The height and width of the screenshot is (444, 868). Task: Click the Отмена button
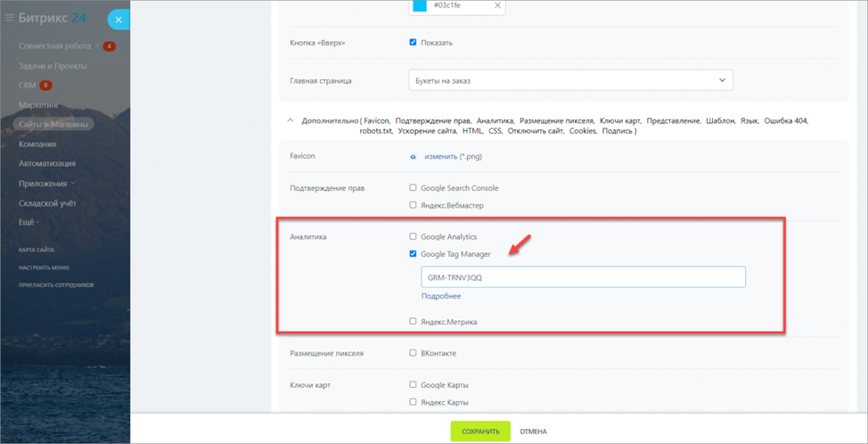tap(534, 432)
